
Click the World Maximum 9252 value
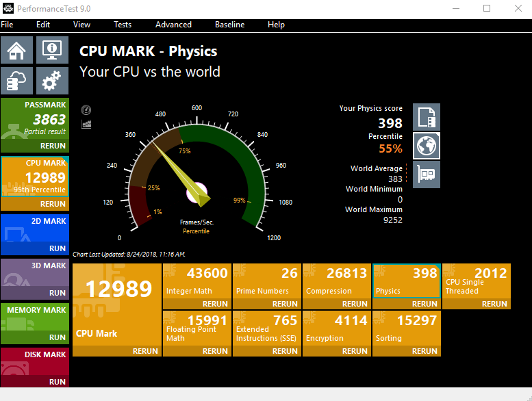pos(393,220)
